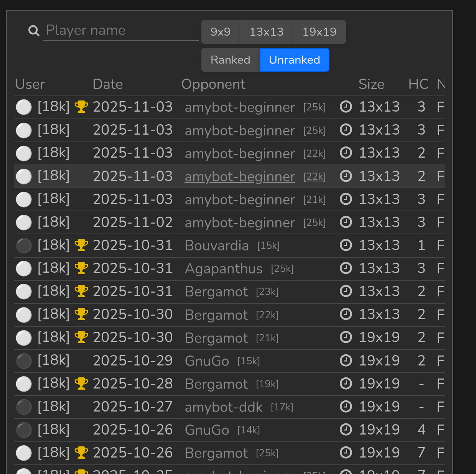Image resolution: width=476 pixels, height=474 pixels.
Task: Click the clock icon in the amybot-ddk row
Action: tap(346, 407)
